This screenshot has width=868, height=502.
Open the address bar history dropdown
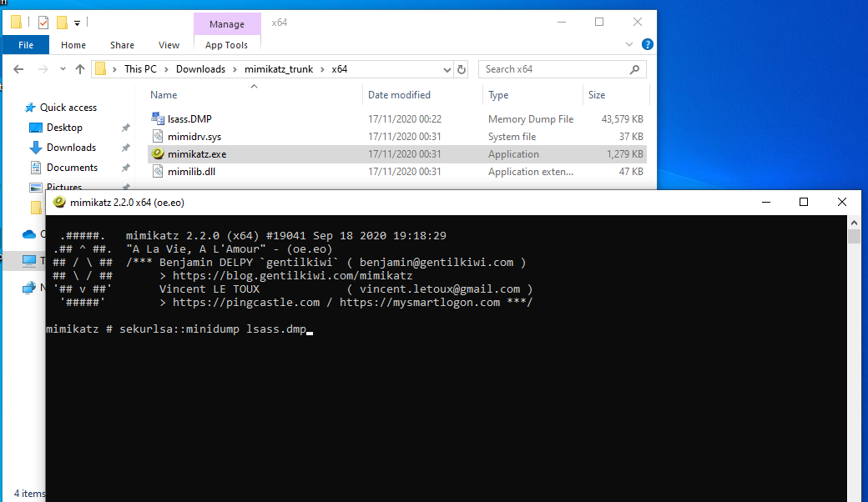click(447, 70)
